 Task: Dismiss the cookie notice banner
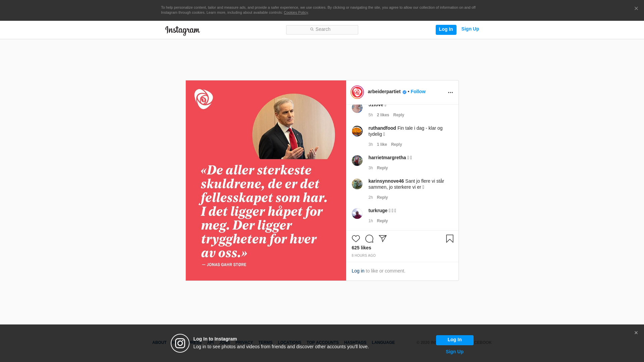click(636, 9)
